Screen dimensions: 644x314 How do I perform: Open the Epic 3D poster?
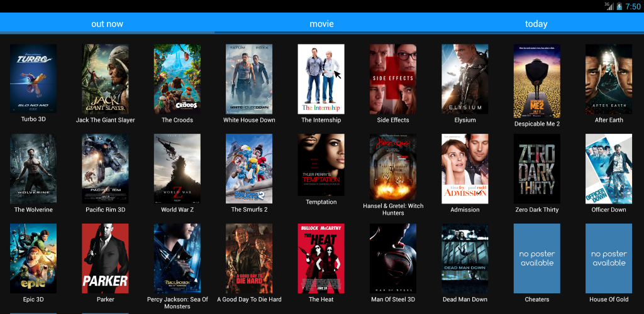click(33, 258)
